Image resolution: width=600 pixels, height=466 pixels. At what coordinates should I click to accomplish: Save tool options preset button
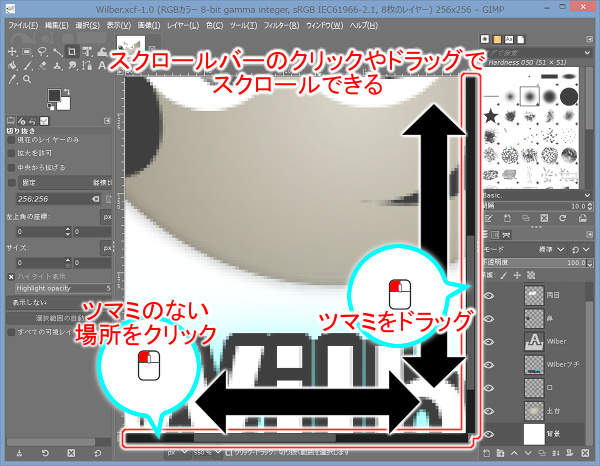[19, 453]
